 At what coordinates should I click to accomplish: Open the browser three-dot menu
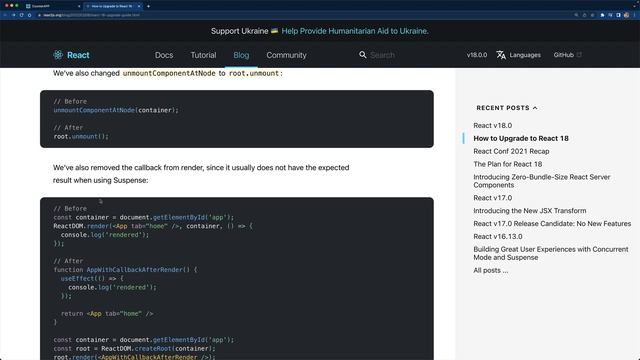click(635, 15)
